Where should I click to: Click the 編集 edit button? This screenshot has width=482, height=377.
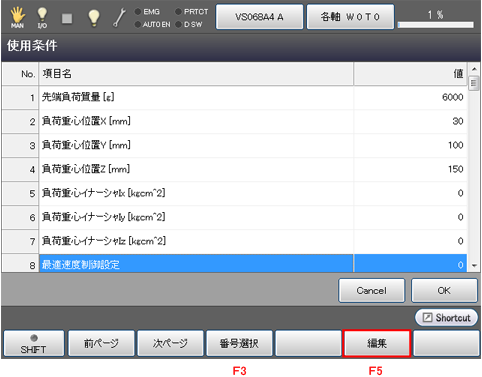377,343
